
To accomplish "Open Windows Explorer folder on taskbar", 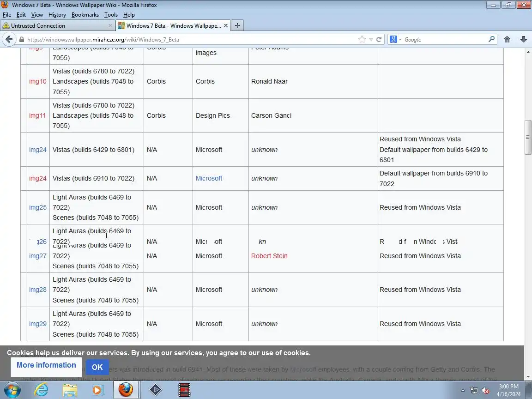I will [70, 390].
